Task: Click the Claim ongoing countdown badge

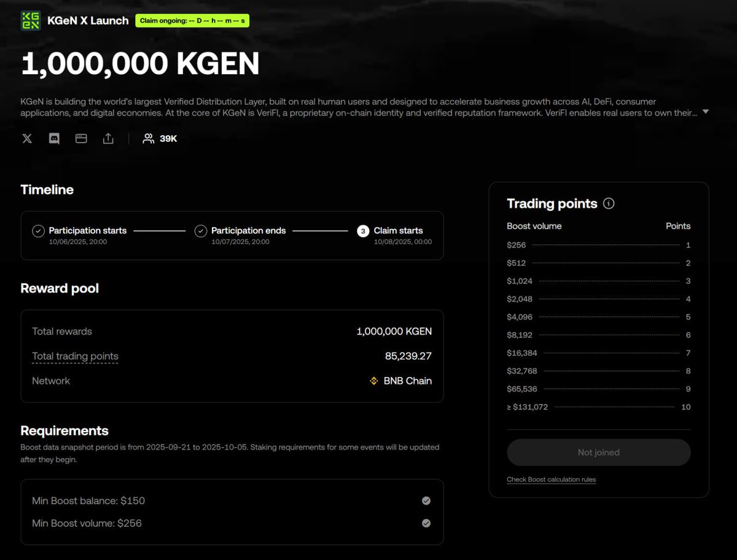Action: tap(192, 21)
